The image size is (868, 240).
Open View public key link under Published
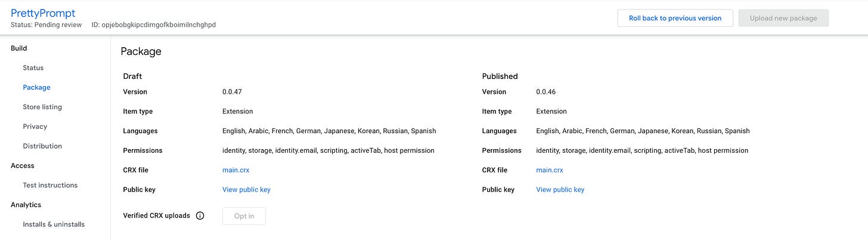[560, 190]
